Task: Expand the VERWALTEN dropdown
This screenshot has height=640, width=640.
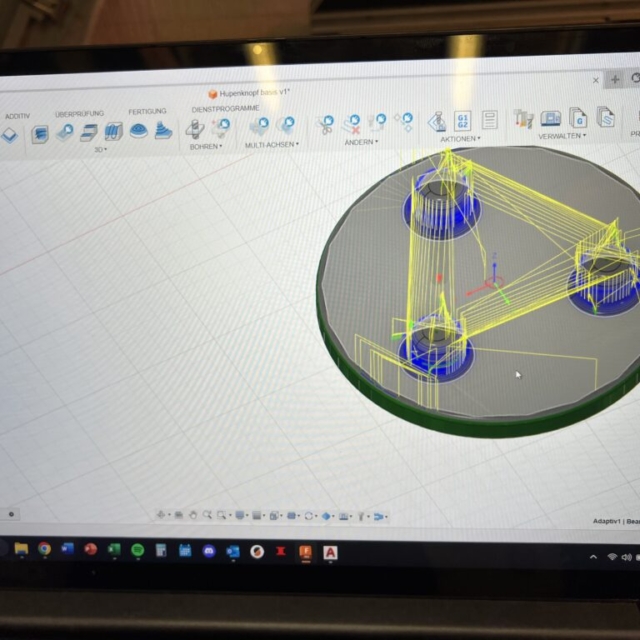Action: pos(562,136)
